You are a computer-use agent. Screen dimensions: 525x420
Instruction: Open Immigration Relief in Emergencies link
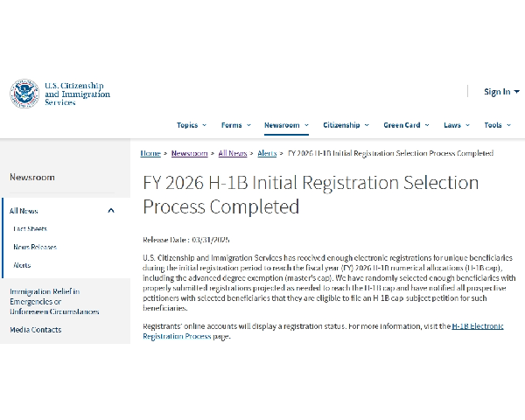click(x=54, y=301)
